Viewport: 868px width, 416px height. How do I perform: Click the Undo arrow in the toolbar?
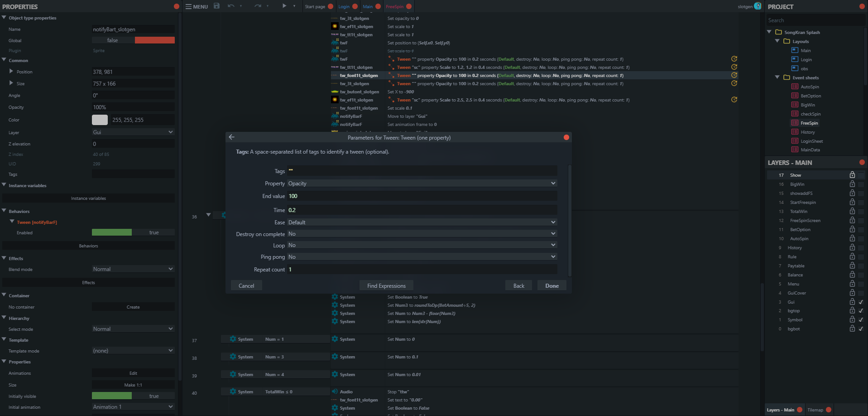pyautogui.click(x=231, y=6)
